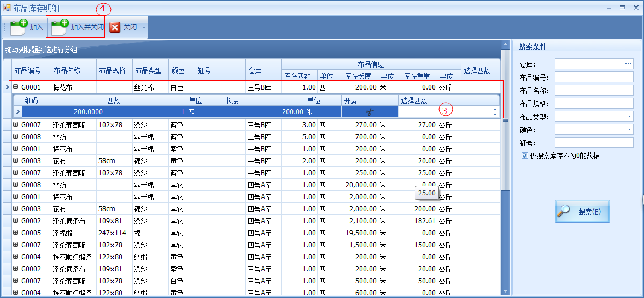Image resolution: width=644 pixels, height=298 pixels.
Task: Sort by 布品编号 column header
Action: tap(31, 70)
